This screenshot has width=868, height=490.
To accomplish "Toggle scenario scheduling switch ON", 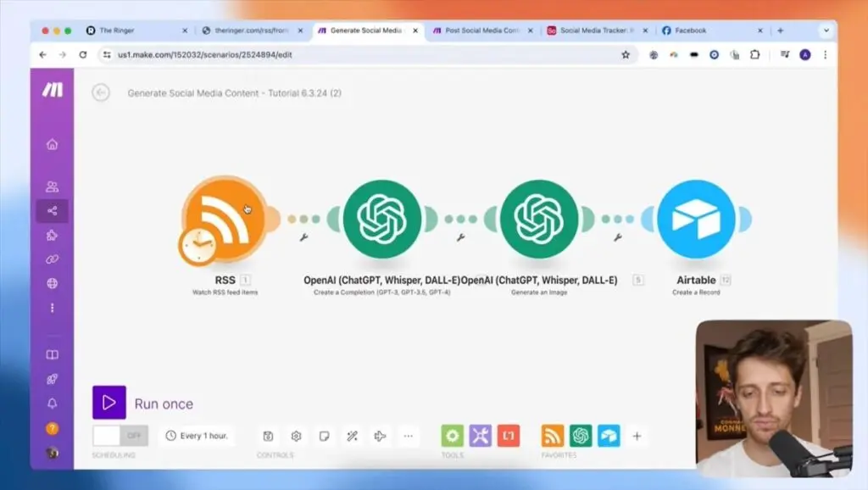I will (120, 436).
